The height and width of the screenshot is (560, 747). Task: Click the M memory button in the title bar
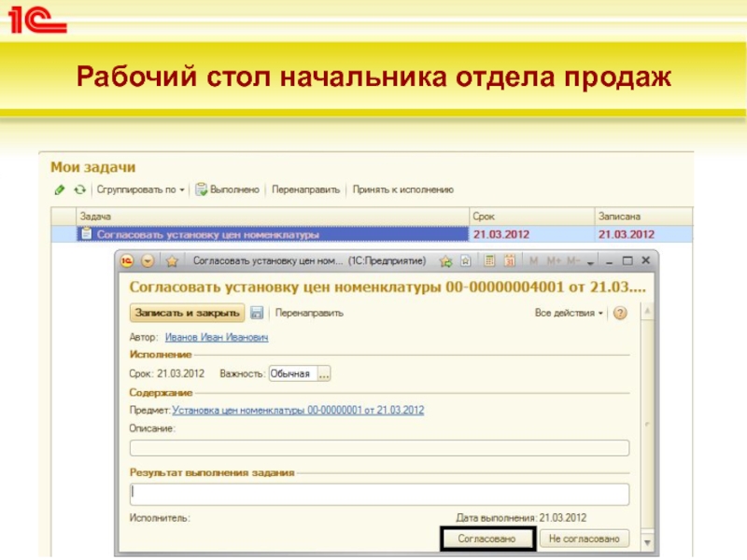(x=533, y=261)
